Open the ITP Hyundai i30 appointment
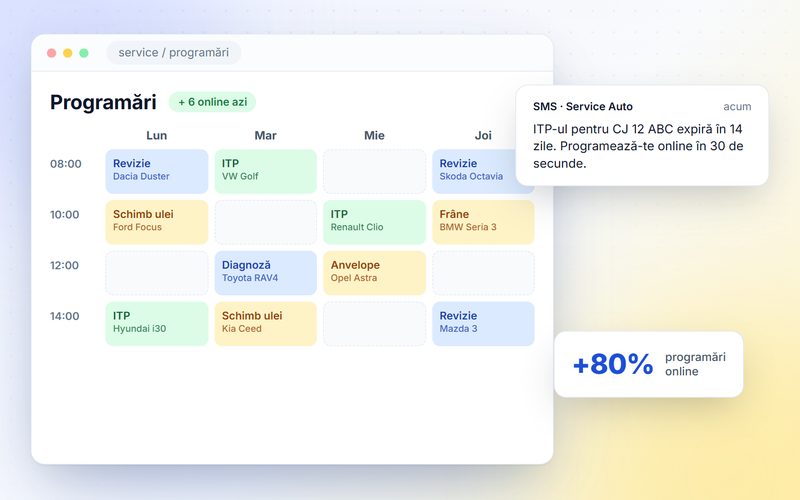Screen dimensions: 800x500 coord(157,323)
